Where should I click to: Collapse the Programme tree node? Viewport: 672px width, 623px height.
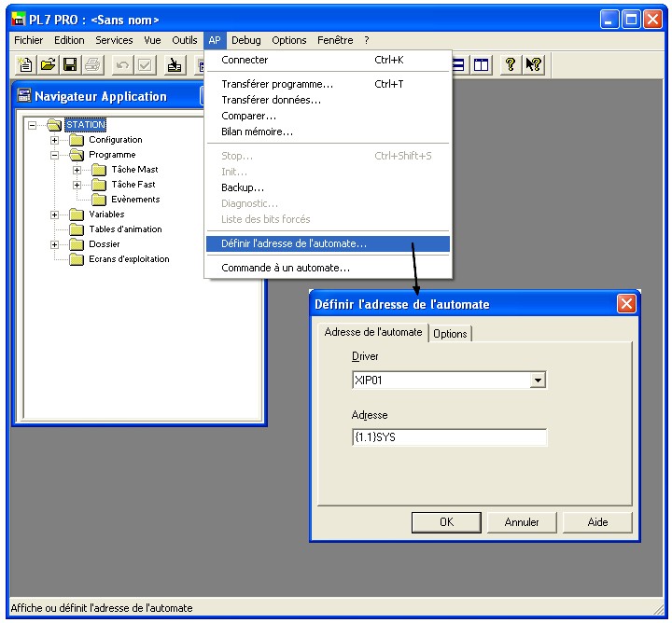[54, 155]
